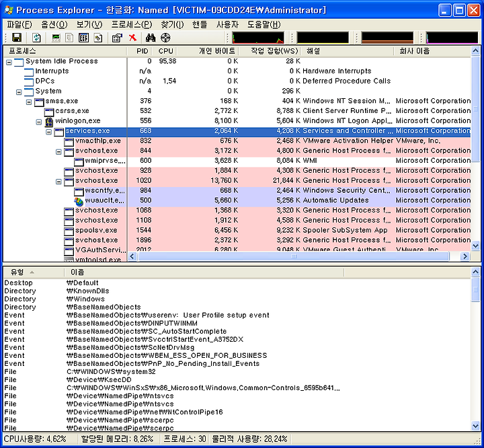
Task: Sort by the CPU column header
Action: click(x=165, y=51)
